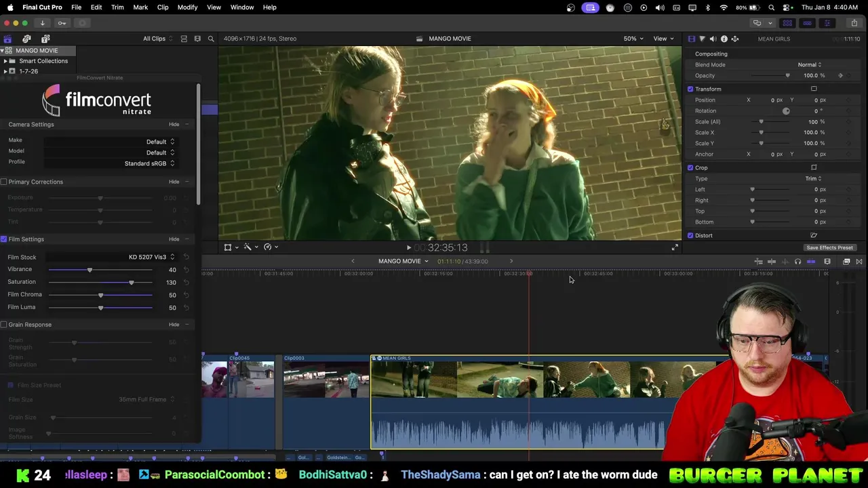
Task: Adjust the Vibrance slider
Action: coord(90,270)
